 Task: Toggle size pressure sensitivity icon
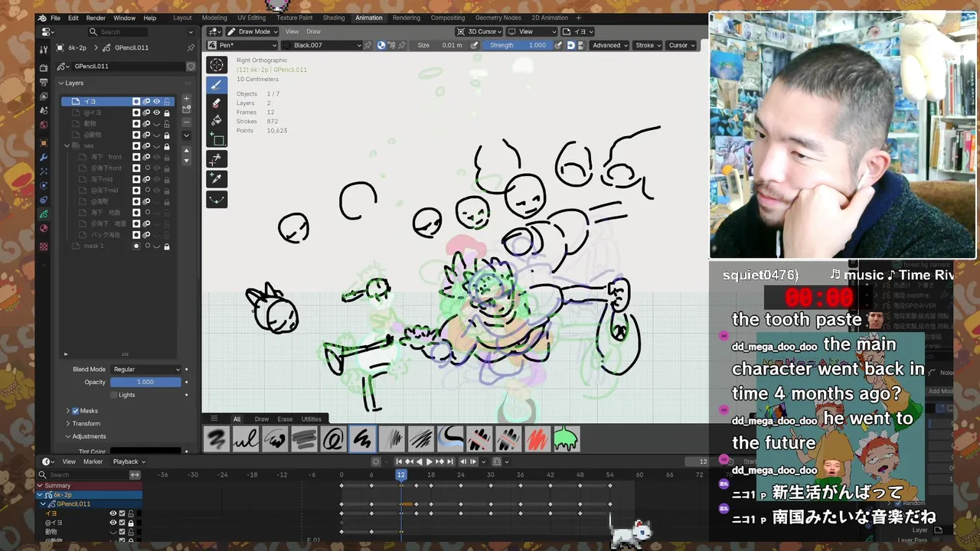coord(475,45)
